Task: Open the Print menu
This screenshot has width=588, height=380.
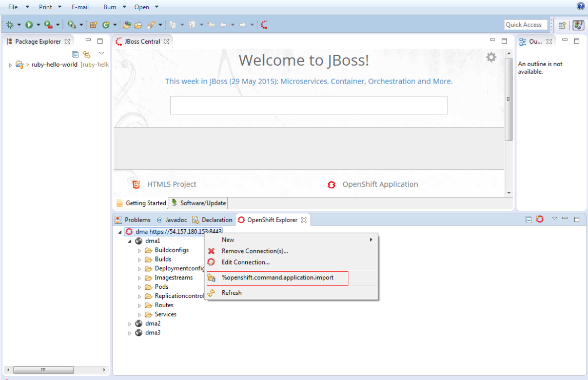Action: click(x=45, y=7)
